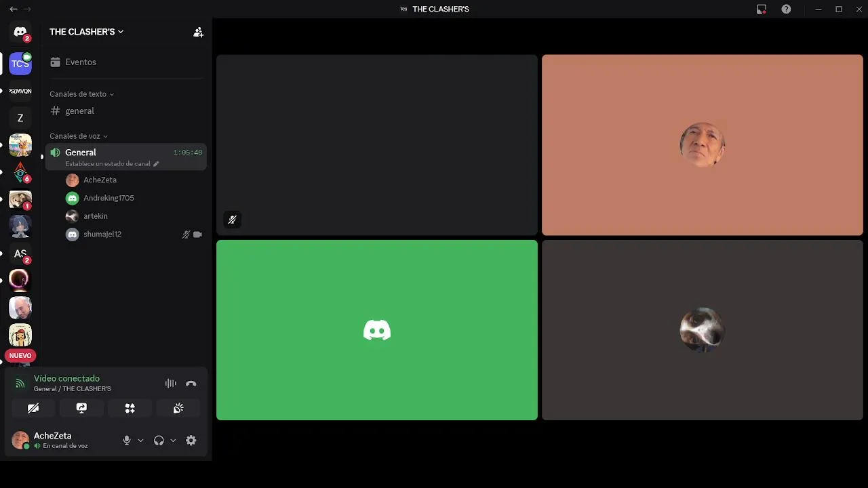Click the AcheZeta user profile panel
The image size is (868, 488).
coord(61,441)
